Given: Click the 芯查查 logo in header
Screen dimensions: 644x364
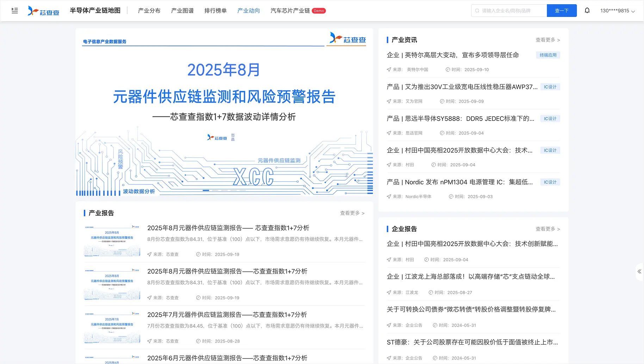Looking at the screenshot, I should tap(43, 11).
